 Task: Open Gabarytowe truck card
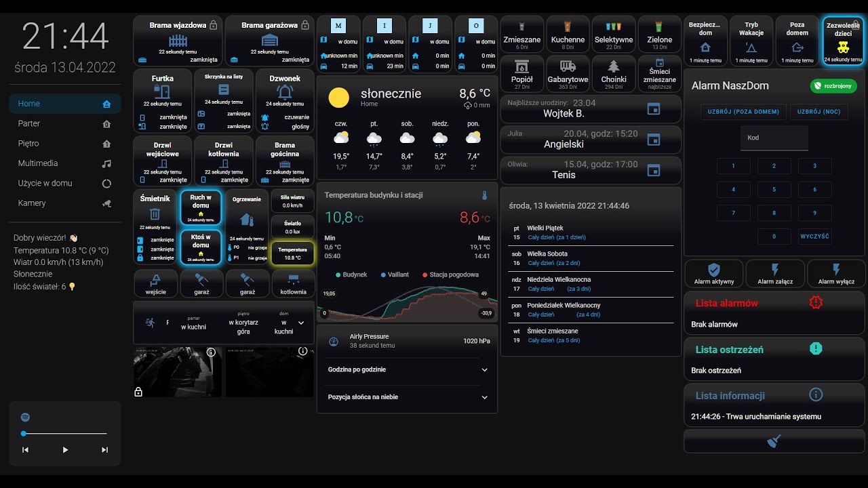click(x=568, y=73)
